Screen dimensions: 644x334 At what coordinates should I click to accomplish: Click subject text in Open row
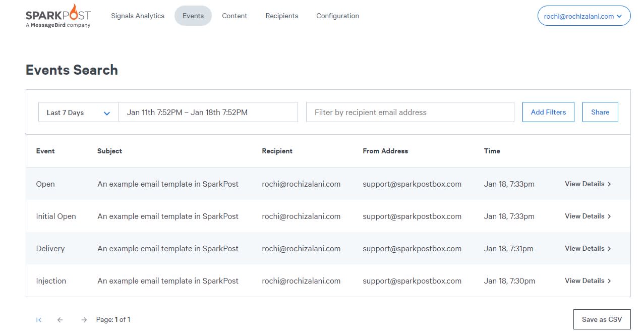pyautogui.click(x=168, y=184)
